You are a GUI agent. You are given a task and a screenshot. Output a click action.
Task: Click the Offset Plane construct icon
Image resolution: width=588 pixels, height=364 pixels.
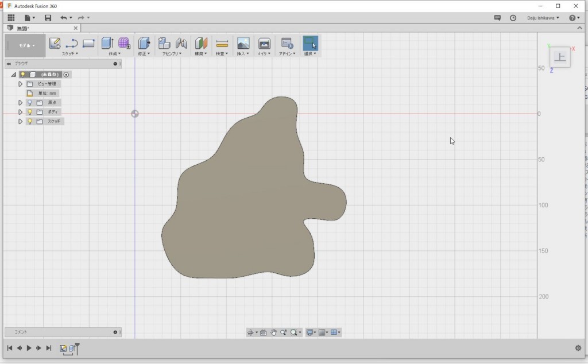201,43
